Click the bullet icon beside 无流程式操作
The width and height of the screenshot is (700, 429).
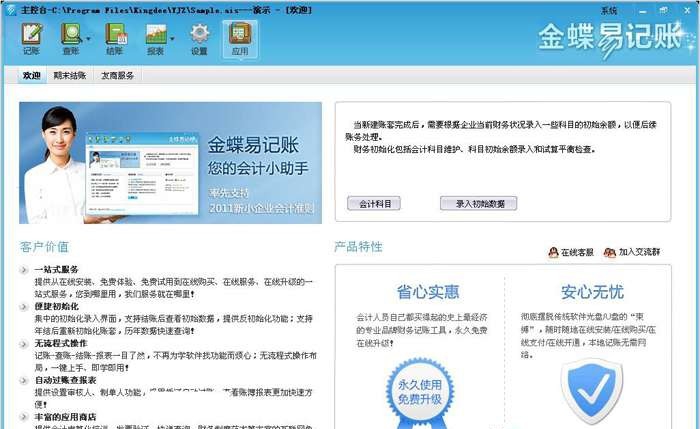[24, 344]
